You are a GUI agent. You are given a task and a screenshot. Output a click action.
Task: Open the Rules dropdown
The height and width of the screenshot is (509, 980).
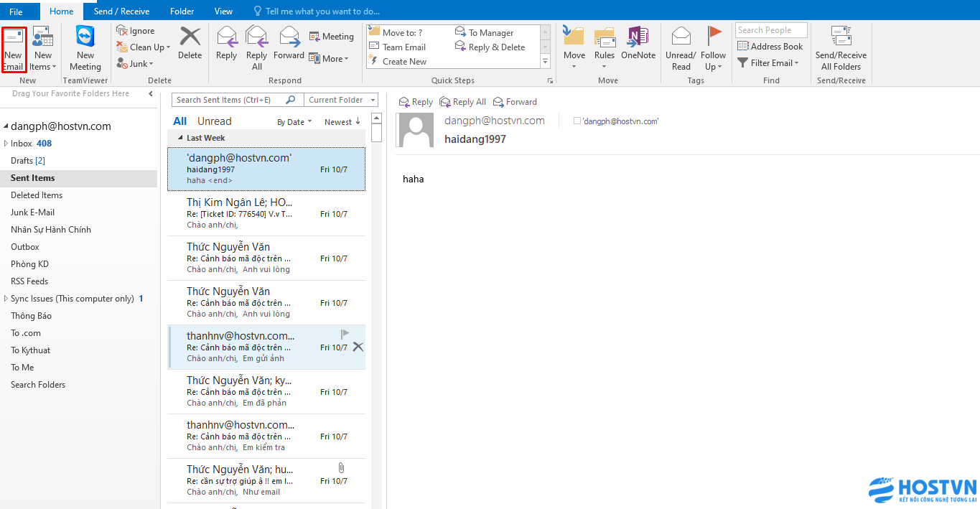605,49
